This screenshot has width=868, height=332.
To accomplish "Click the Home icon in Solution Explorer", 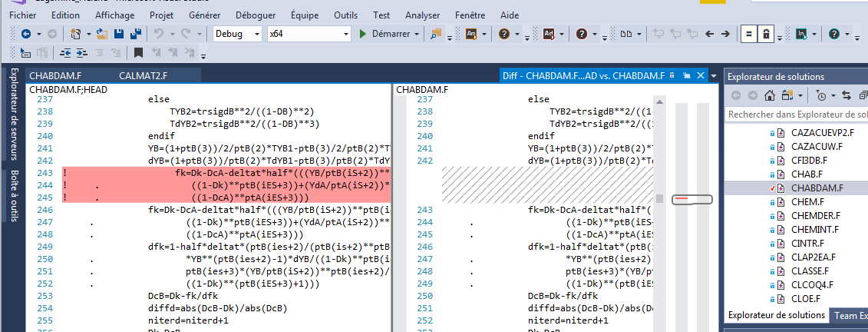I will pyautogui.click(x=770, y=95).
